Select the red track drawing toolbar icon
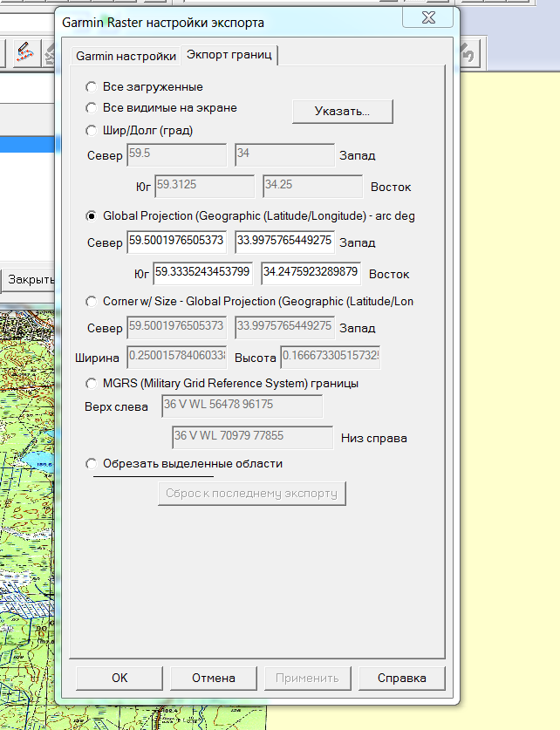This screenshot has width=560, height=730. tap(25, 53)
